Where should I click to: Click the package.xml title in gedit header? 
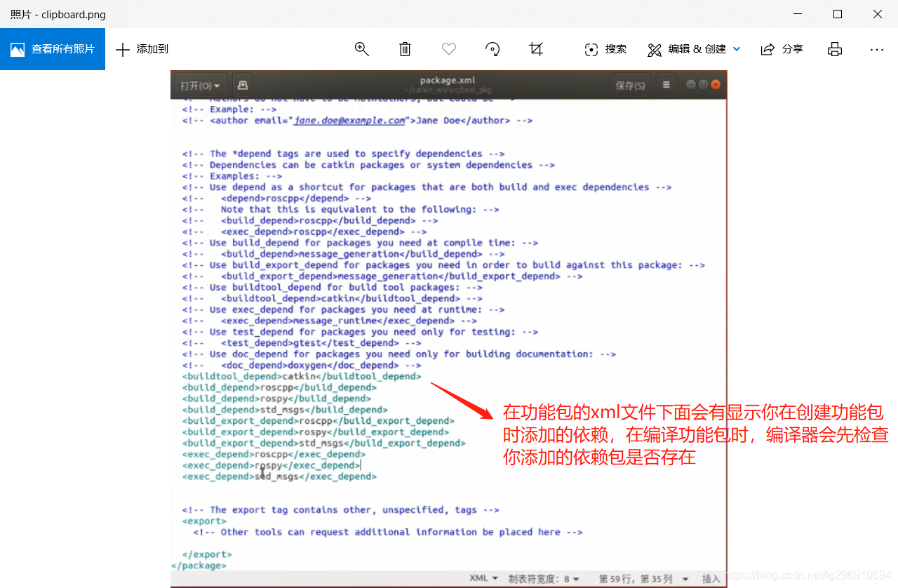[447, 80]
